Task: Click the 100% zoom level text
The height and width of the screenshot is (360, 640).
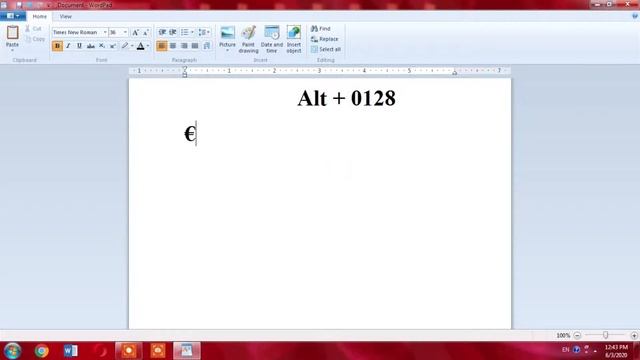Action: (x=563, y=335)
